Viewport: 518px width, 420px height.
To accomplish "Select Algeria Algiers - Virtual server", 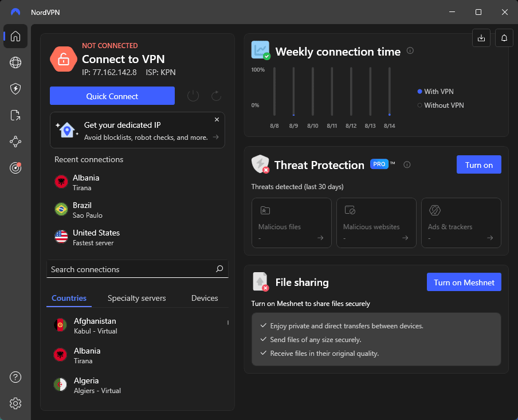I will [x=138, y=385].
